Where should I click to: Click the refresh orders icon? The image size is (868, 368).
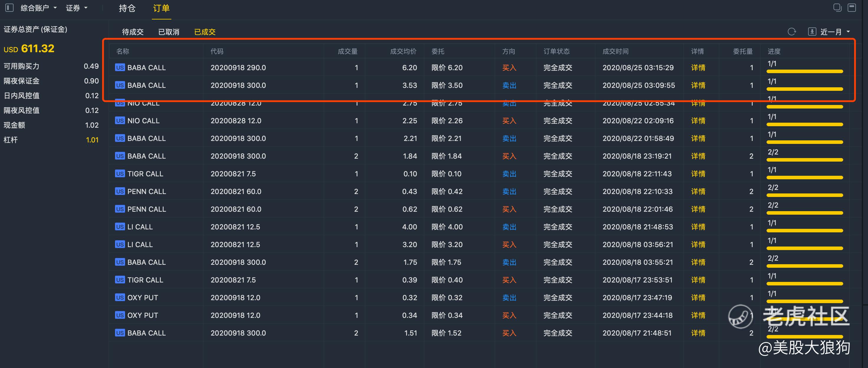click(x=792, y=32)
